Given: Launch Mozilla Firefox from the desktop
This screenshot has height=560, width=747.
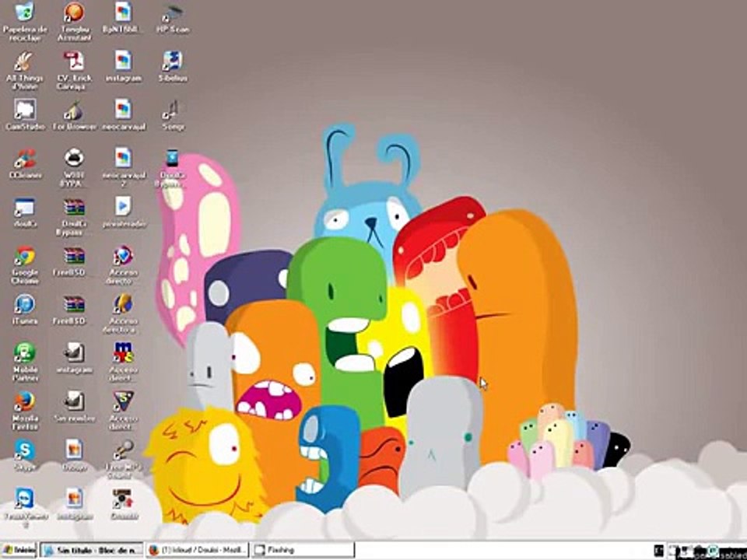Looking at the screenshot, I should point(25,411).
